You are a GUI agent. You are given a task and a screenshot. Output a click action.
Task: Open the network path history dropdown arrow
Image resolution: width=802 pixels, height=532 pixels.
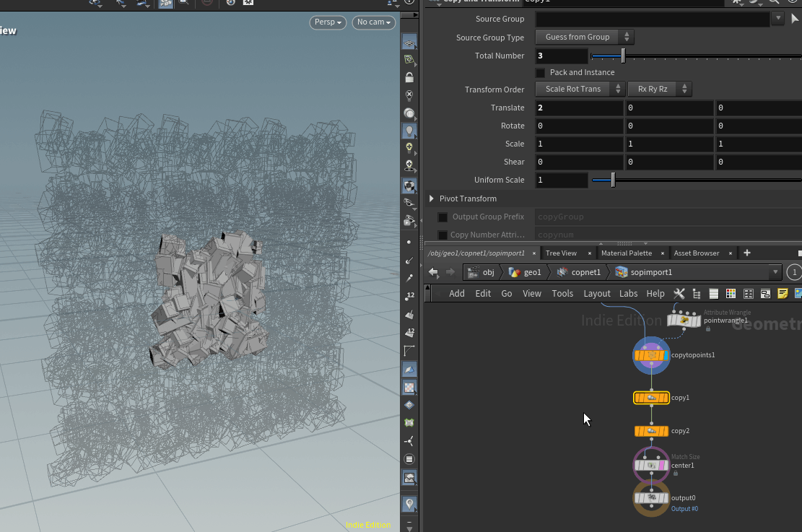(775, 272)
